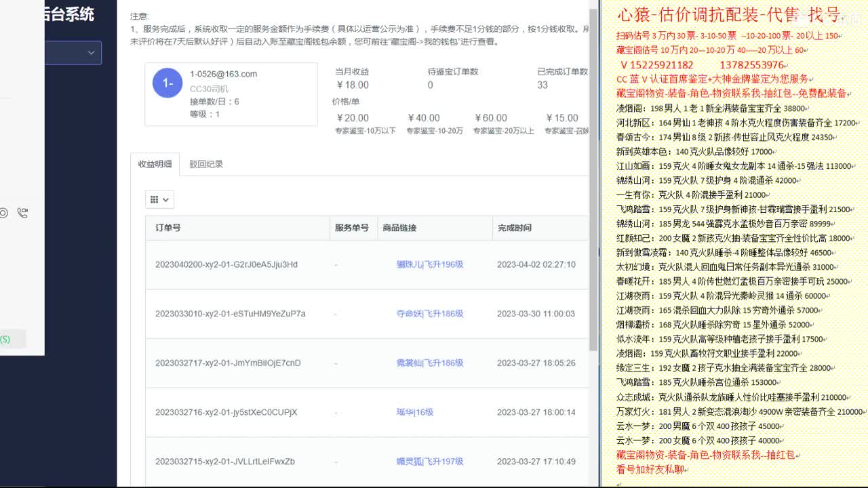
Task: Switch to the 收益明细 tab
Action: click(155, 164)
